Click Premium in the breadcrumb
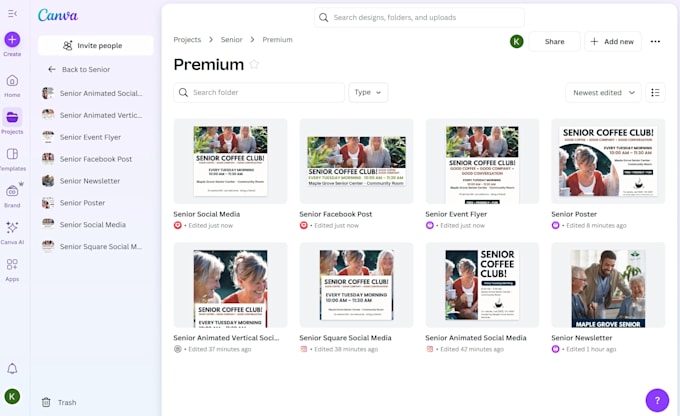 [278, 39]
